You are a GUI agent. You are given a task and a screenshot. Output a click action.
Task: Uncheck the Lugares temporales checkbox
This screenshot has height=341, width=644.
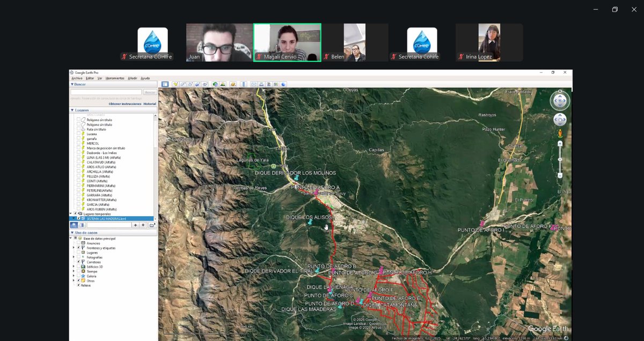click(75, 214)
